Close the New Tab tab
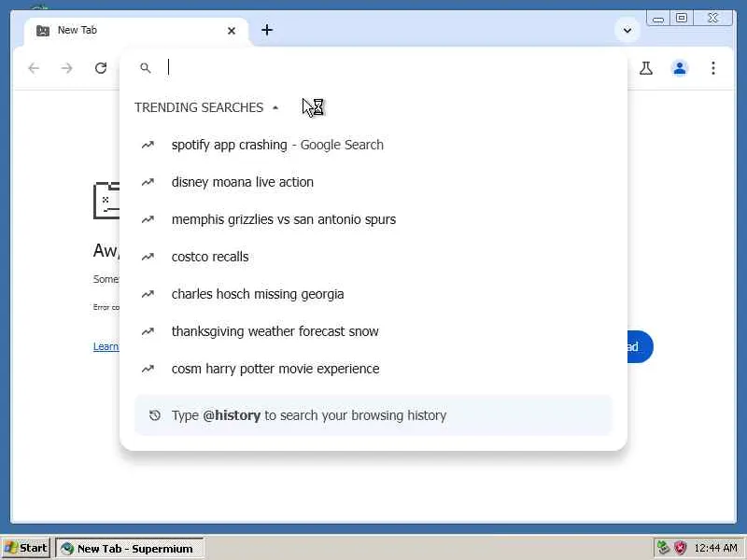Viewport: 747px width, 560px height. point(232,31)
